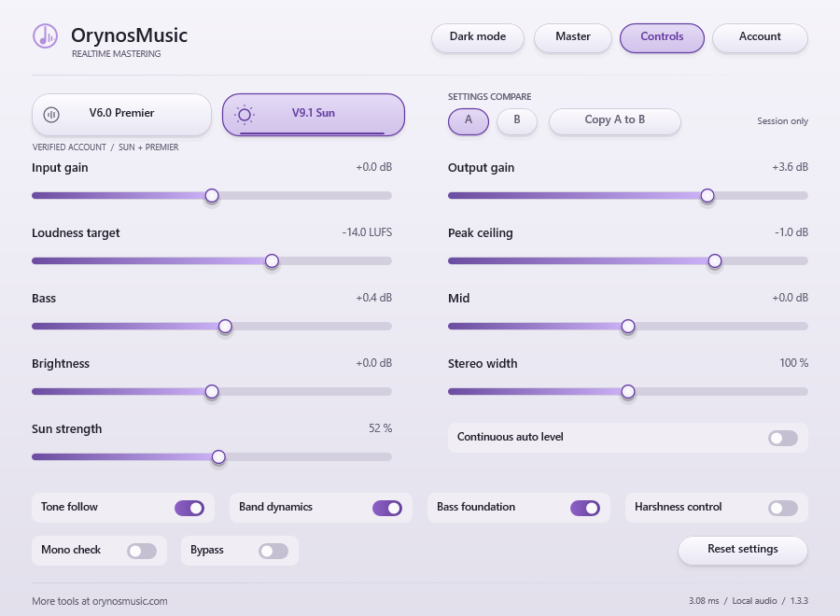Click the Stereo width slider knob
Viewport: 840px width, 616px height.
(x=628, y=392)
